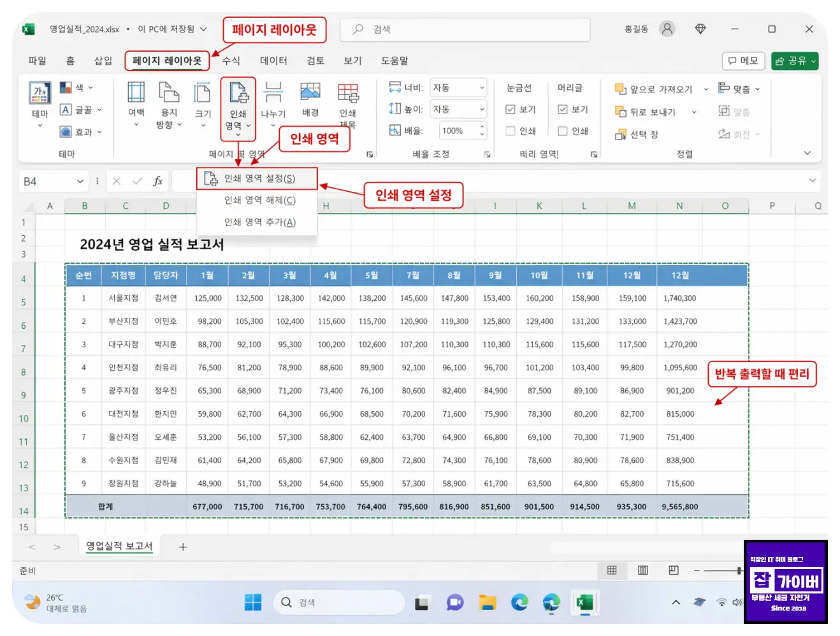840x636 pixels.
Task: Click the diamond premium icon
Action: pos(700,29)
